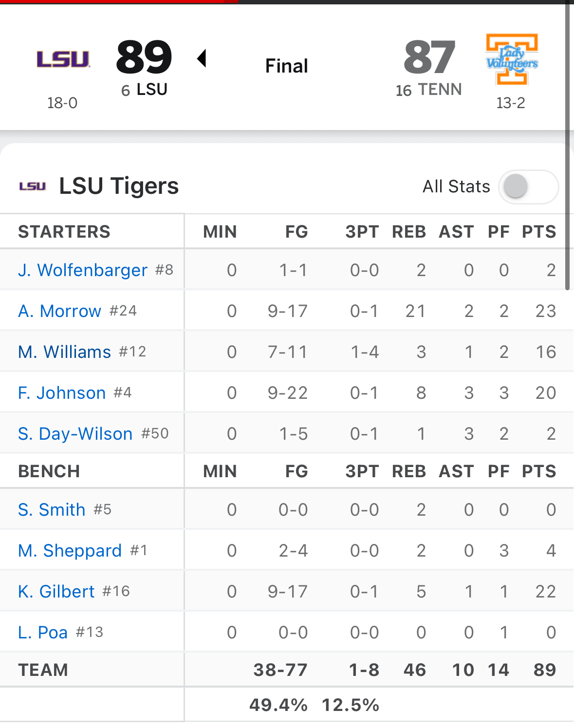Click the LSU logo in scoreboard

point(63,60)
